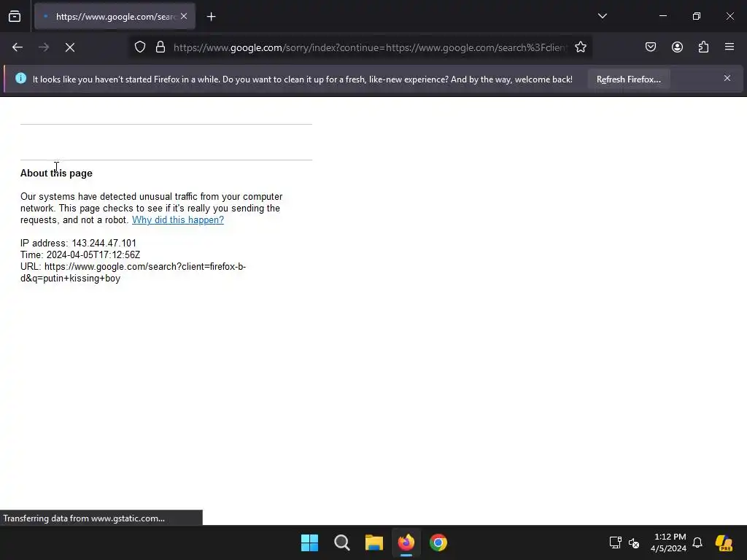The image size is (747, 560).
Task: Open Firefox account menu
Action: coord(677,47)
